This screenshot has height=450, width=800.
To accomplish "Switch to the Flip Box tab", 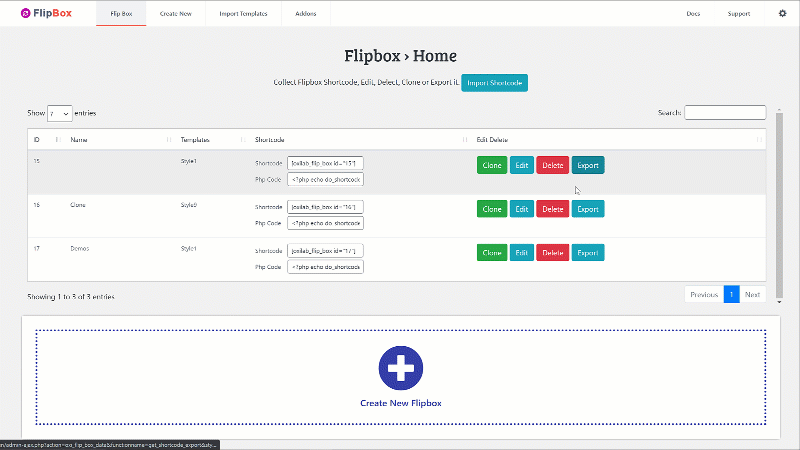I will (x=121, y=14).
